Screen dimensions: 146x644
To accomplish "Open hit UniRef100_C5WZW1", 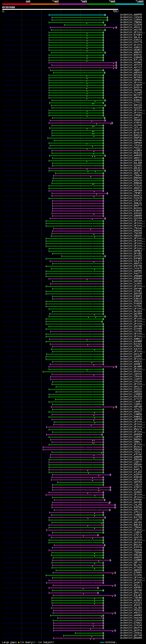I will pos(131,22).
